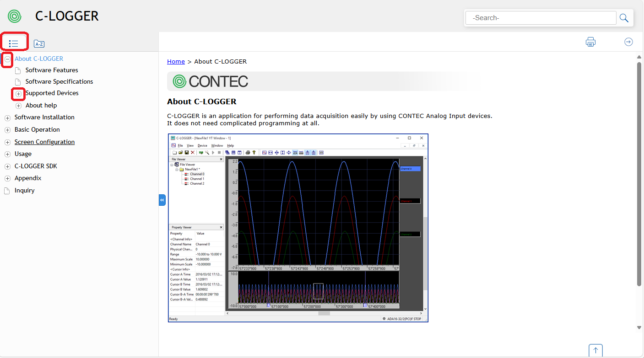Viewport: 644px width, 358px height.
Task: Click the C-LOGGER spiral logo in the header
Action: (15, 16)
